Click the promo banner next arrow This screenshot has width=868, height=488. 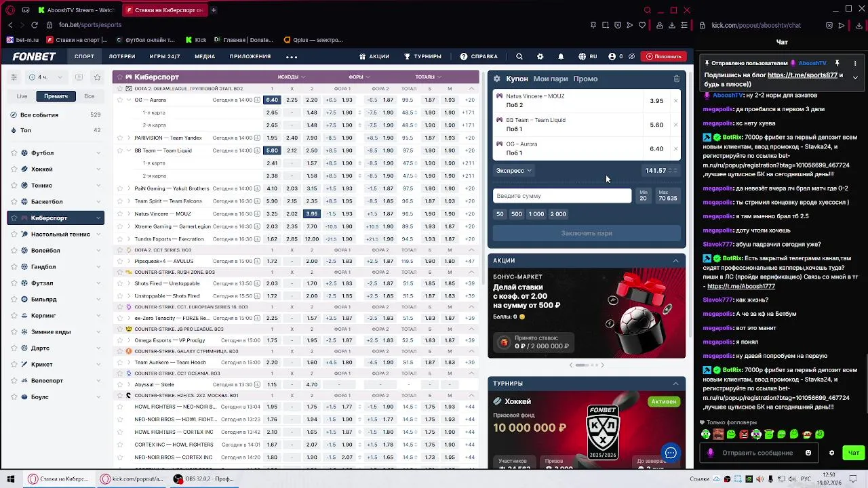pyautogui.click(x=602, y=365)
